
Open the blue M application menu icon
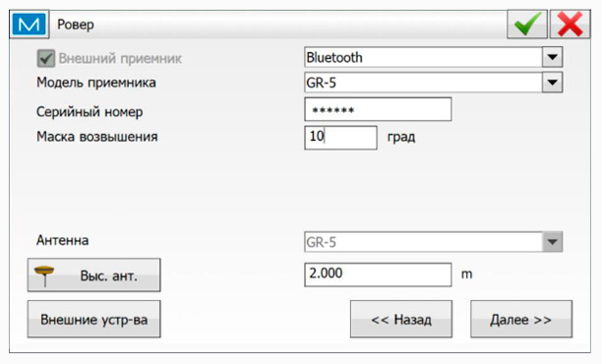(x=30, y=25)
